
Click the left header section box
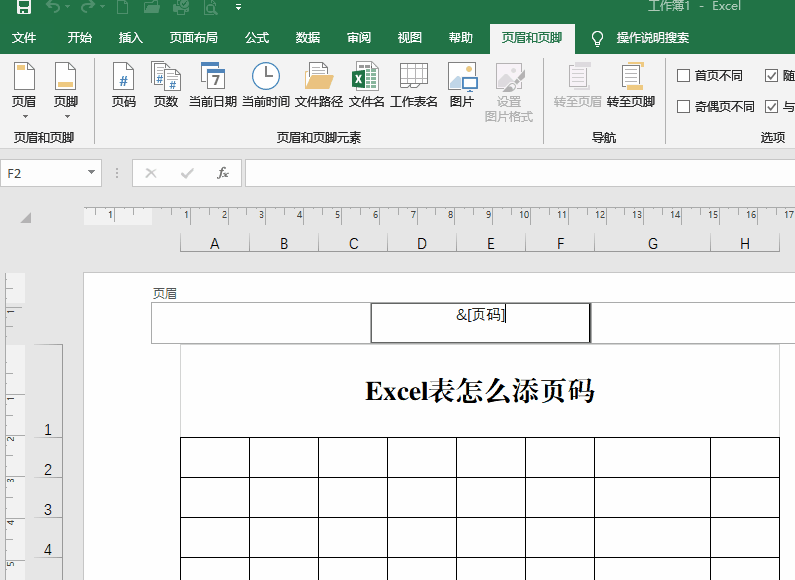pyautogui.click(x=261, y=323)
